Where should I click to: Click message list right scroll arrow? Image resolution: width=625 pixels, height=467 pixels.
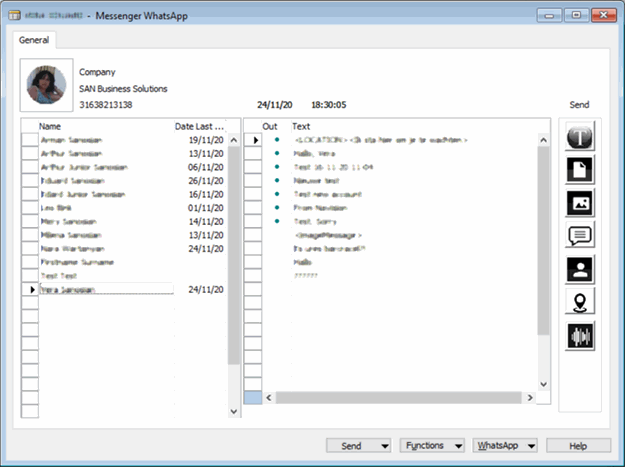coord(530,398)
